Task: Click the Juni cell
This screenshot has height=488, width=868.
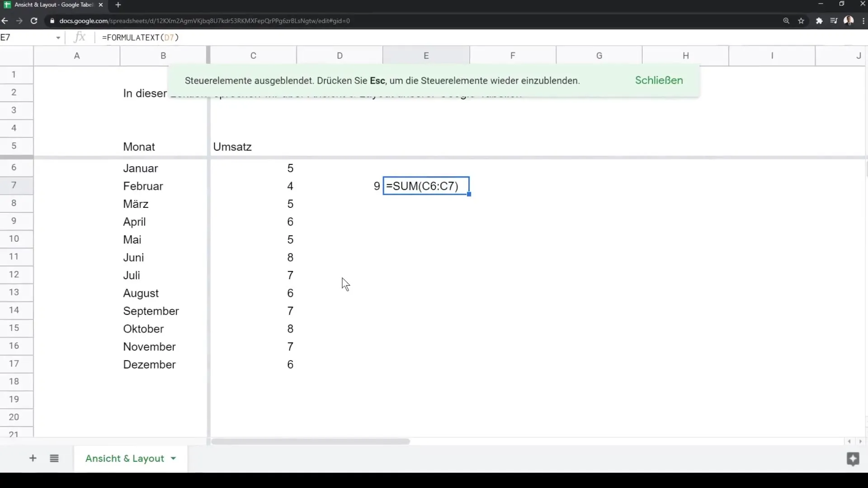Action: 163,257
